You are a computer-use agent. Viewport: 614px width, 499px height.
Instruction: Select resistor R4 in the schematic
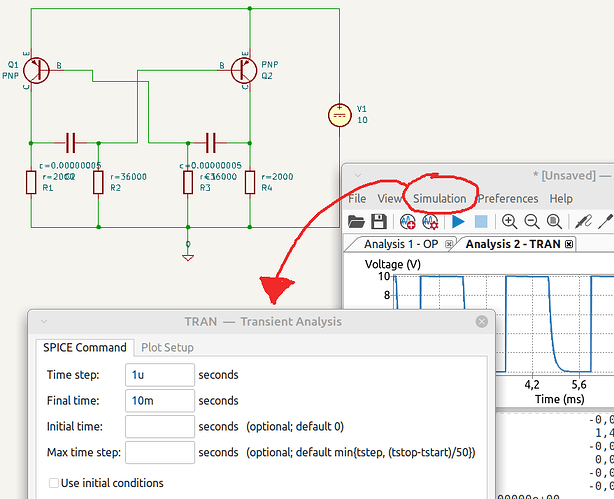pyautogui.click(x=250, y=183)
